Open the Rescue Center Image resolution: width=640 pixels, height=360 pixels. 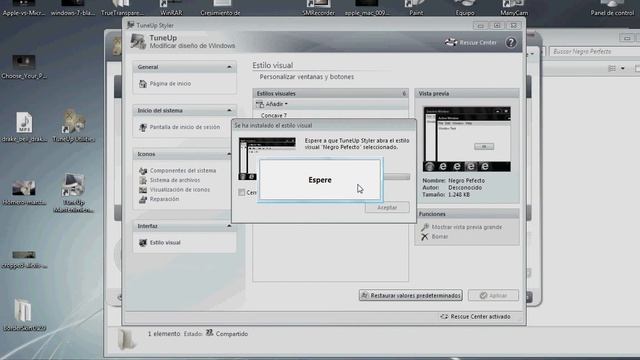471,42
